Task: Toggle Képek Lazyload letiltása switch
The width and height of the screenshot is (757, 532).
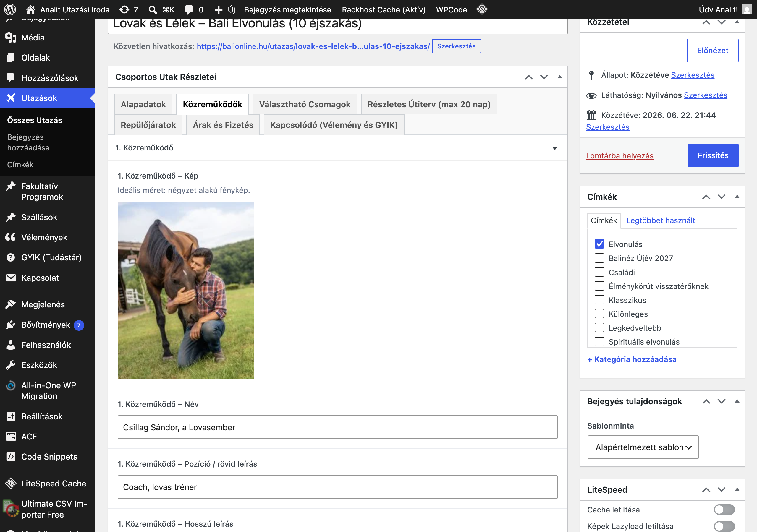Action: click(724, 526)
